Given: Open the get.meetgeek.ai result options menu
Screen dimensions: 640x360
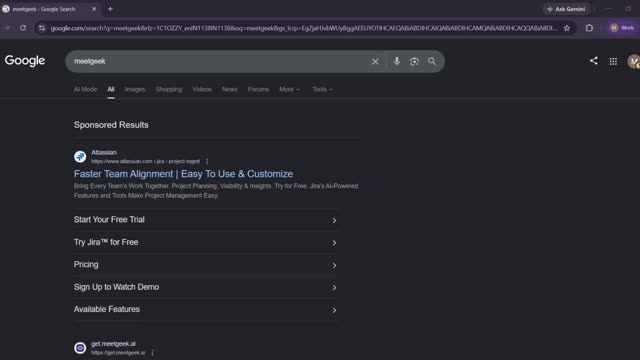Looking at the screenshot, I should coord(152,353).
